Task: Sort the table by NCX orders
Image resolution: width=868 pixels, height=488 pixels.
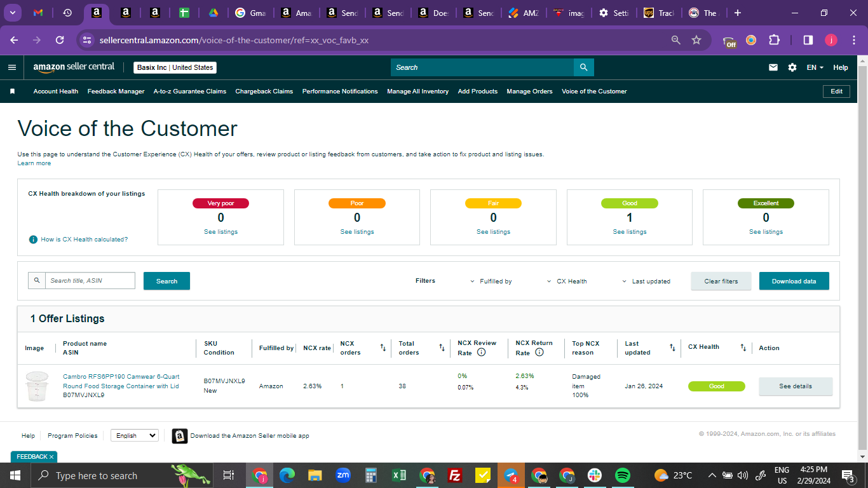Action: click(x=383, y=348)
